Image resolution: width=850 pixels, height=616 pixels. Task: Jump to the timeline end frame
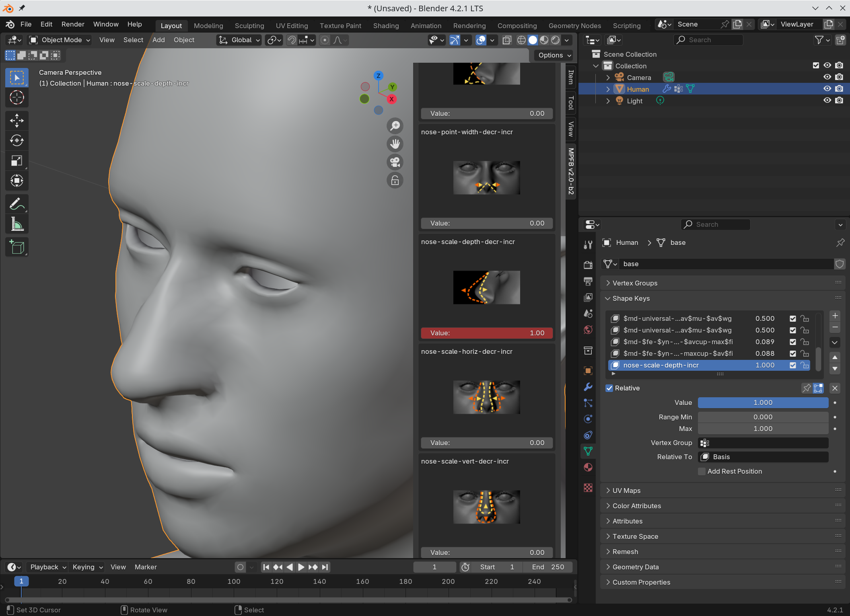pyautogui.click(x=325, y=567)
